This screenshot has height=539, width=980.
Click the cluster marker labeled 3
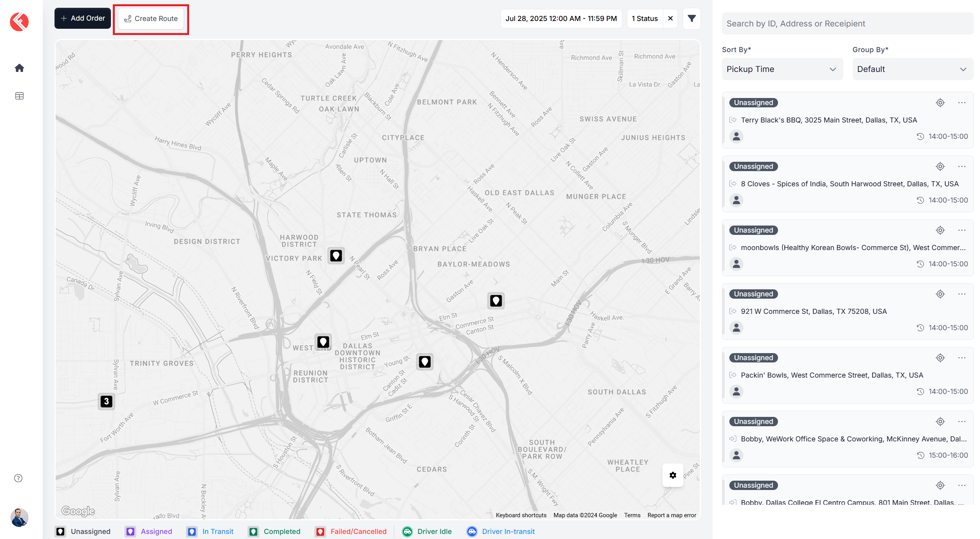pyautogui.click(x=106, y=401)
